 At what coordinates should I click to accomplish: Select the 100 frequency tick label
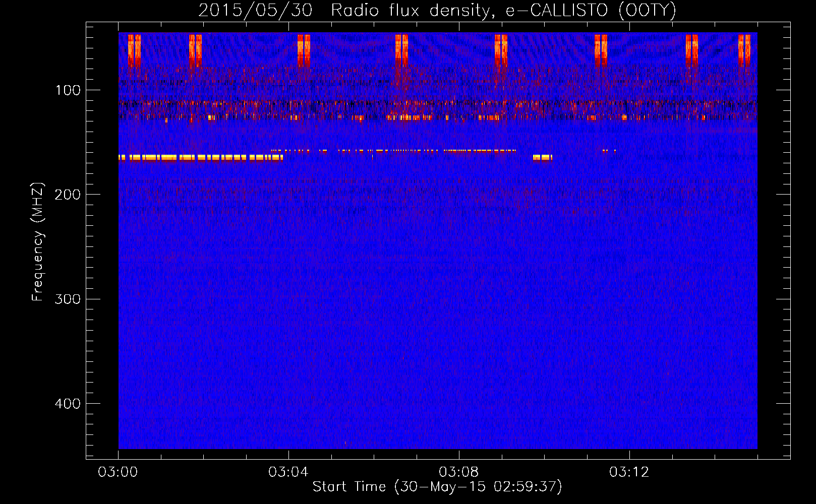68,90
